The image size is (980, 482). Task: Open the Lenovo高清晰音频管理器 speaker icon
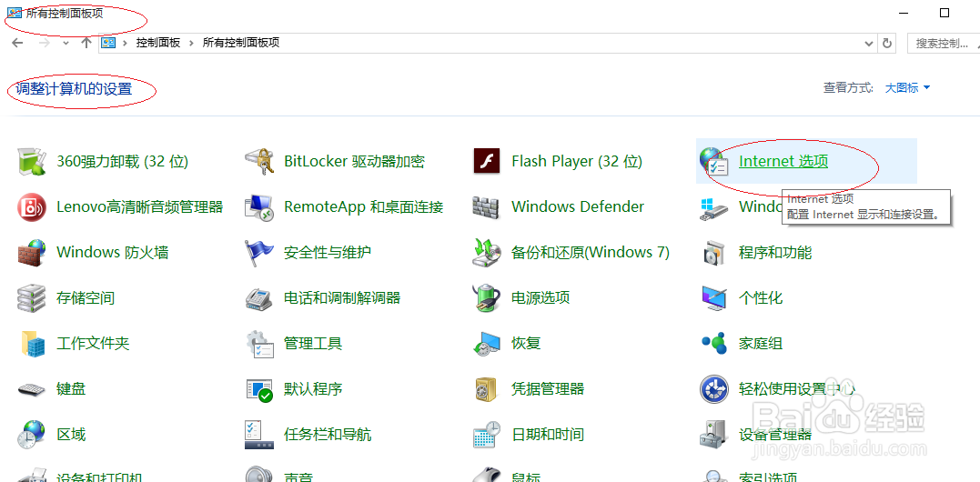click(x=31, y=206)
